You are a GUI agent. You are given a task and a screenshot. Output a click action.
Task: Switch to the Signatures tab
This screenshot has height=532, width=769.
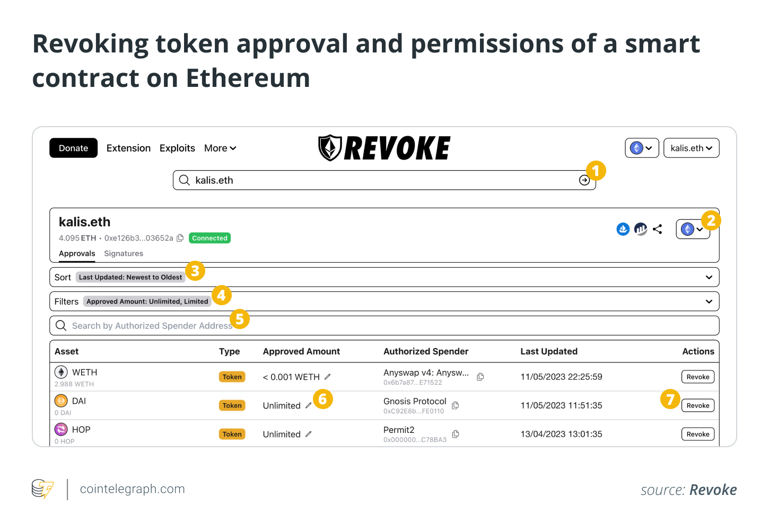[124, 253]
